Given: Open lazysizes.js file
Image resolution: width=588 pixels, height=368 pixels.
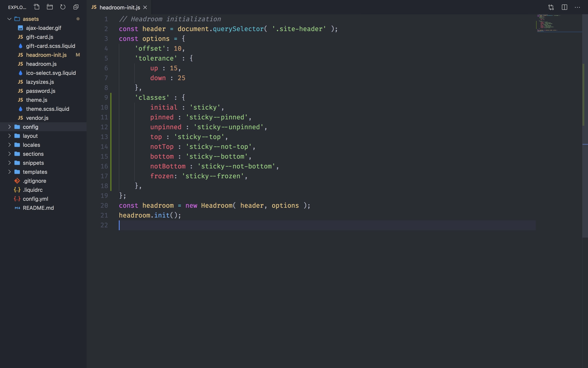Looking at the screenshot, I should coord(43,82).
